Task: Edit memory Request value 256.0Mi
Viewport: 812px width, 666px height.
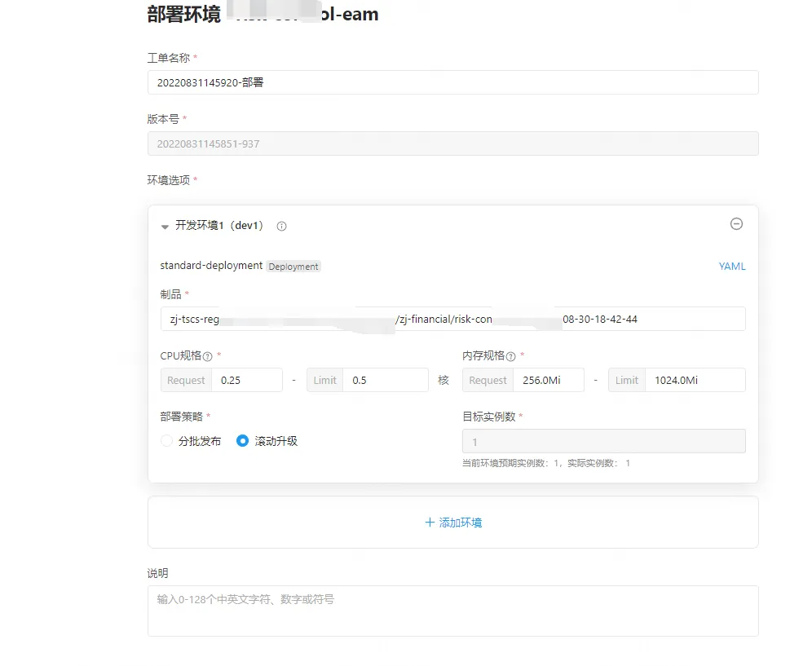Action: click(549, 380)
